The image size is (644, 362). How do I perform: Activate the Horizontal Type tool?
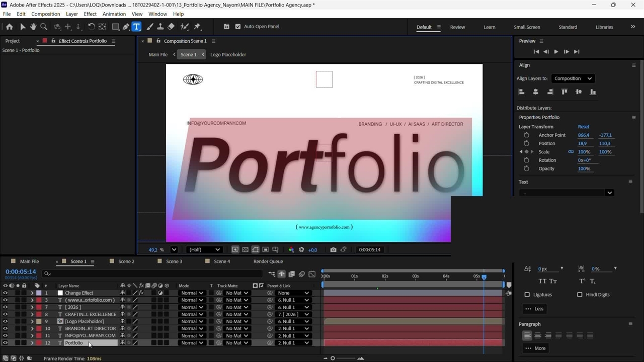click(136, 27)
